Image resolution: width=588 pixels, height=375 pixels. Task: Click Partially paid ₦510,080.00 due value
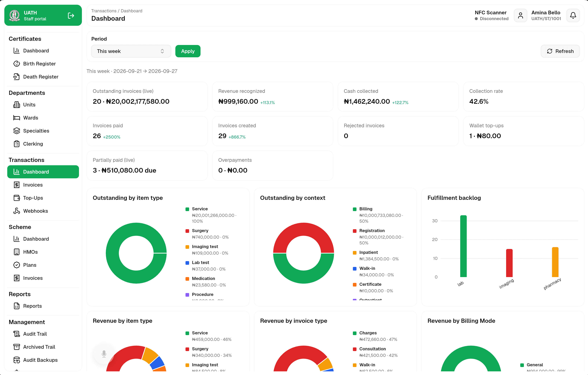point(124,170)
